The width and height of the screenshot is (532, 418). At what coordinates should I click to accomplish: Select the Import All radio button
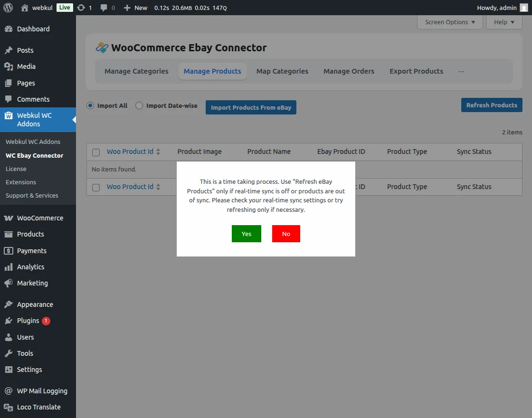(x=90, y=105)
